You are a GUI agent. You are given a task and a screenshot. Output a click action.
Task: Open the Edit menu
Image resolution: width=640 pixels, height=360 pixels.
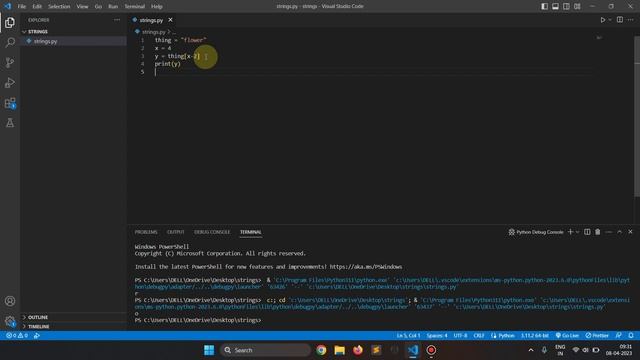37,7
